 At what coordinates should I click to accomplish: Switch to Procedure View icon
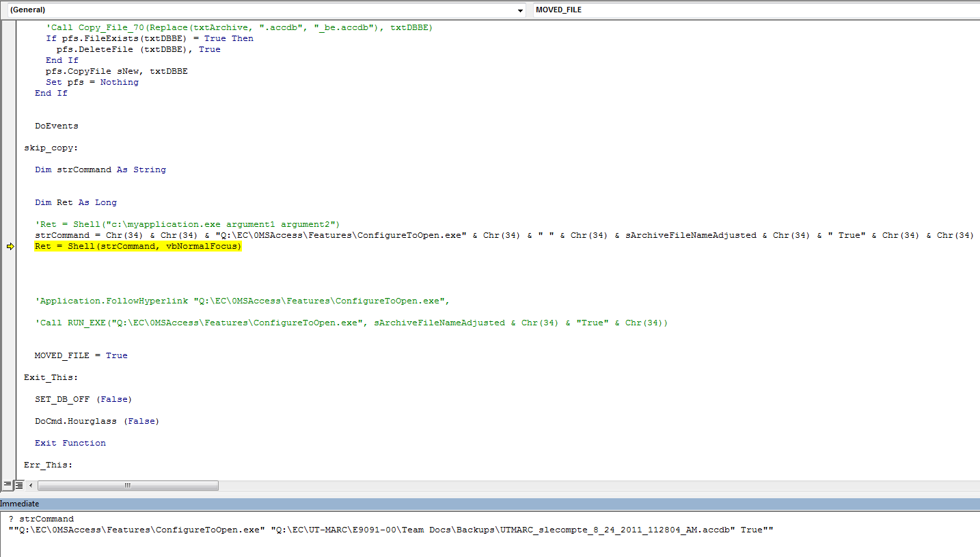point(7,485)
